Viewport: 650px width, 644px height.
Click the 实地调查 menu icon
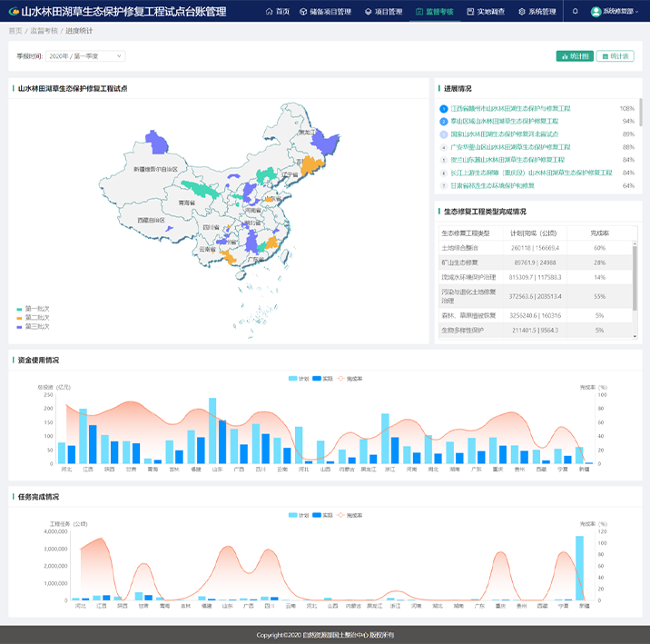(x=469, y=12)
